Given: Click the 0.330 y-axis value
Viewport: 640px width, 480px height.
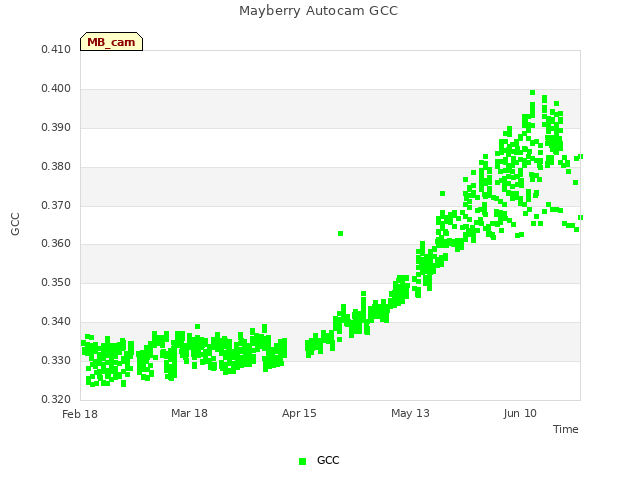Looking at the screenshot, I should [x=56, y=360].
